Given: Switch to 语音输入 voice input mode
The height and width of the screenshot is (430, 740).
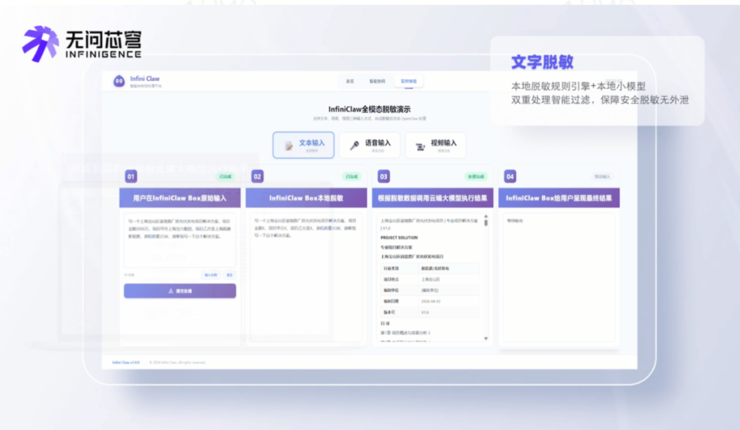Looking at the screenshot, I should (x=369, y=145).
